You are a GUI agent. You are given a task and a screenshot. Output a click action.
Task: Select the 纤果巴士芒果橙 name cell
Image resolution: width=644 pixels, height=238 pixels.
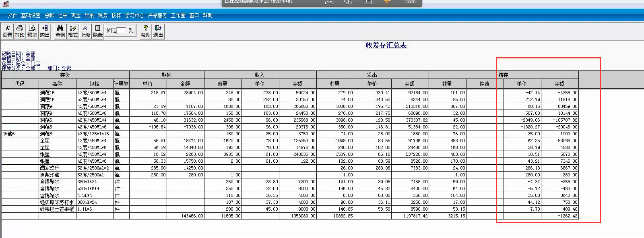click(57, 209)
